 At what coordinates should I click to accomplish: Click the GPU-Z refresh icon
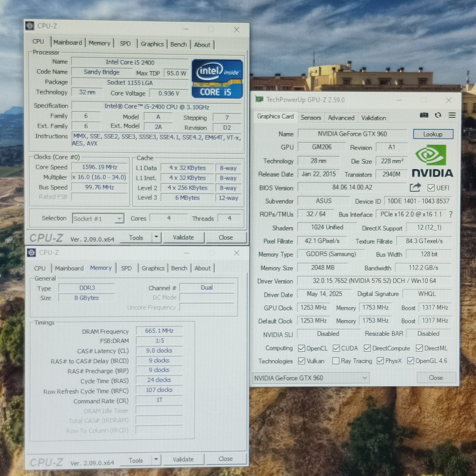[438, 115]
